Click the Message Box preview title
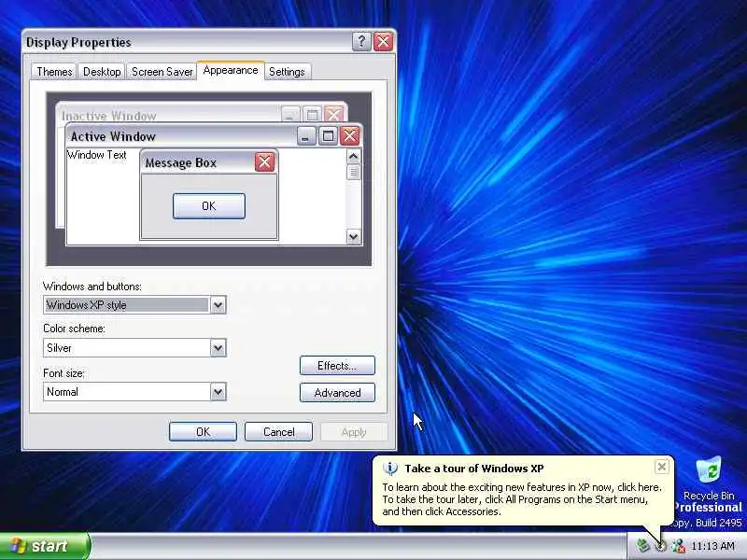Viewport: 747px width, 560px height. click(x=180, y=162)
